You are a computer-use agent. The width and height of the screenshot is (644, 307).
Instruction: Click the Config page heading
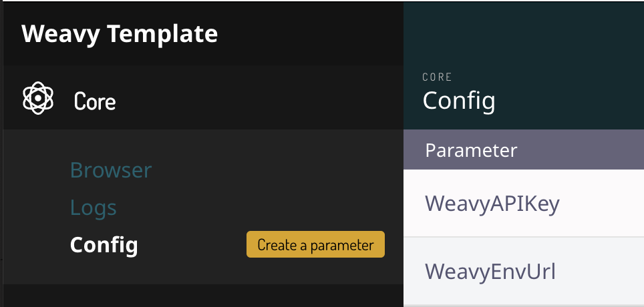(x=459, y=101)
